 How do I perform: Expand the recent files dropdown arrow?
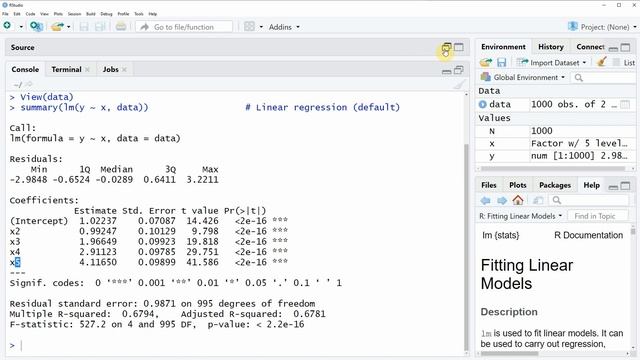[x=69, y=27]
